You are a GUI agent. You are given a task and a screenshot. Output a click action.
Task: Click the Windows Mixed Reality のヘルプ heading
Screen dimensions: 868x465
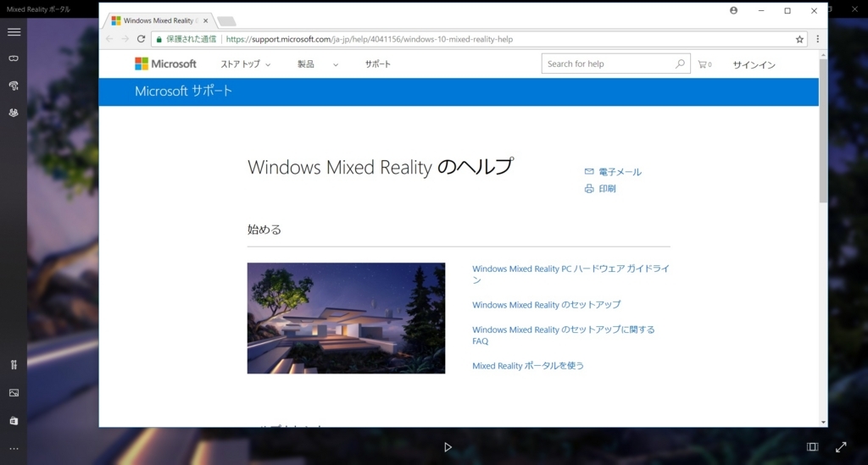pyautogui.click(x=381, y=166)
